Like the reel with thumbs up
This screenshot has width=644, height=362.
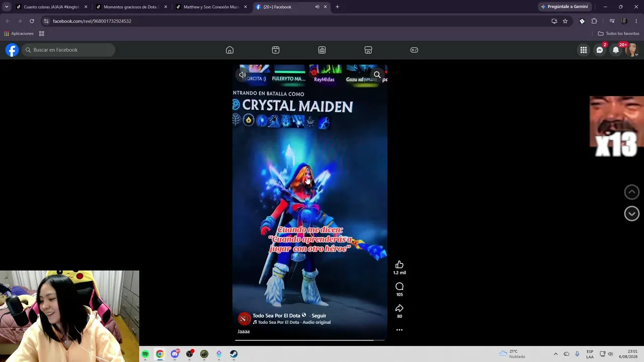tap(399, 265)
